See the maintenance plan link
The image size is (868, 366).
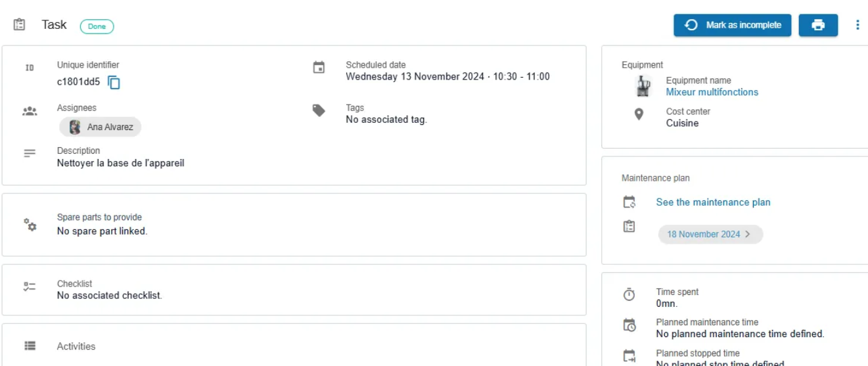coord(713,202)
